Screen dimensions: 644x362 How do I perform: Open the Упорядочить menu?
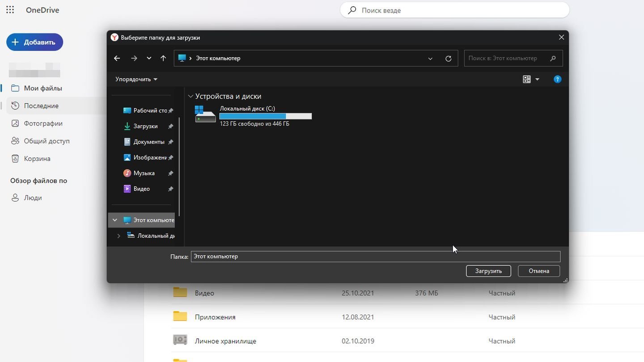click(136, 79)
